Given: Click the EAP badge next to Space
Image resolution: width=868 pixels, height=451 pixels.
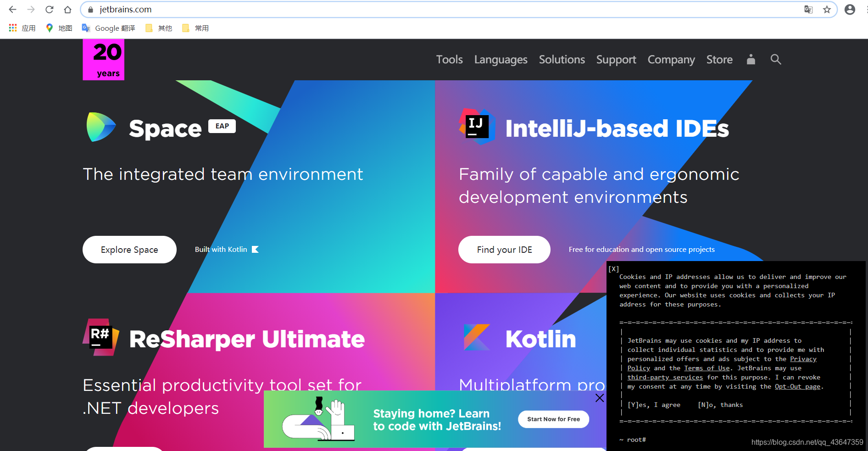Looking at the screenshot, I should point(222,126).
